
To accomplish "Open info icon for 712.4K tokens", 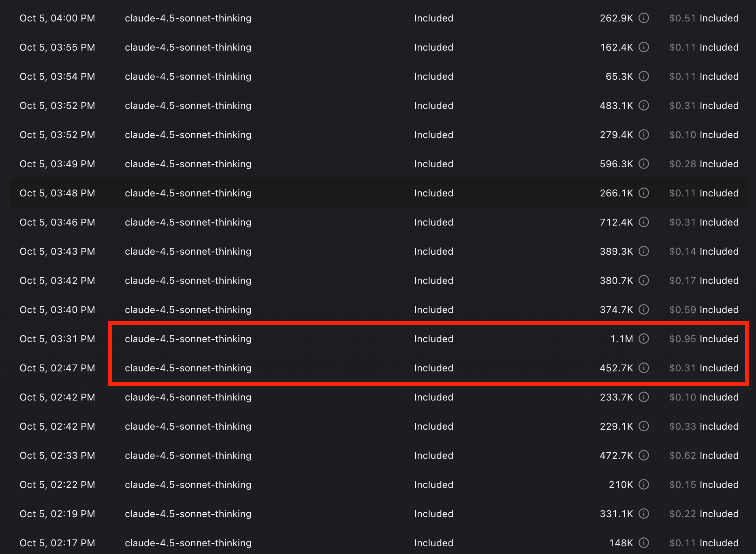I will click(644, 222).
